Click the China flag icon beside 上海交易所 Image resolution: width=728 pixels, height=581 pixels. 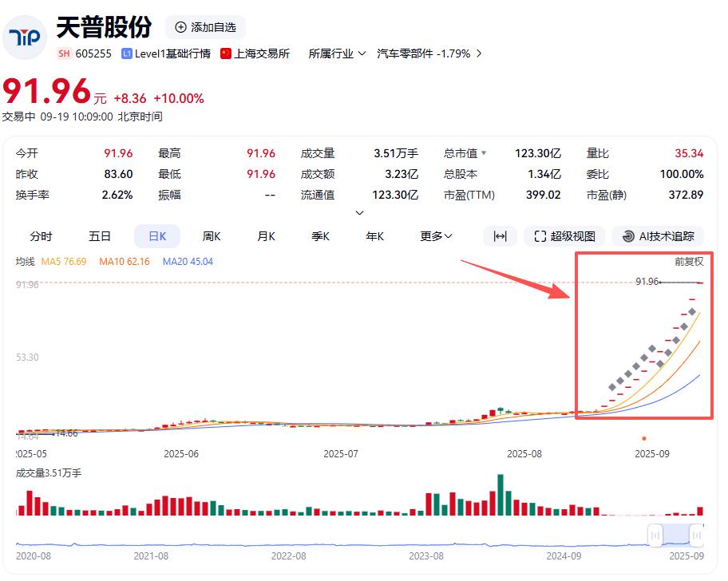point(226,53)
